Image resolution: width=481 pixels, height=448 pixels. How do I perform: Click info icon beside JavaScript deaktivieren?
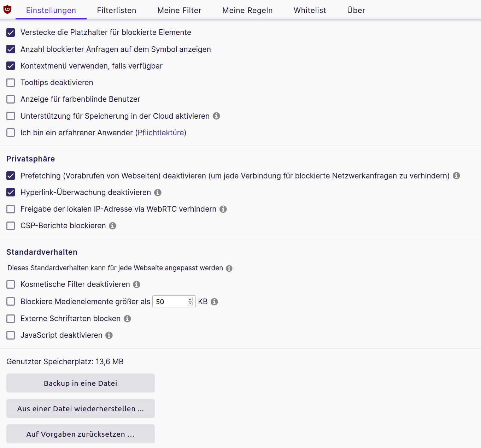(x=109, y=335)
